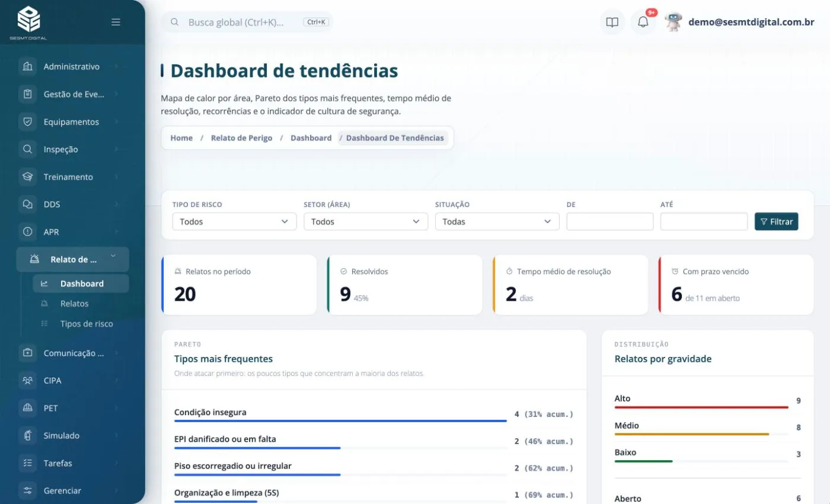The image size is (830, 504).
Task: Click the Relatos submenu siren icon
Action: [44, 304]
